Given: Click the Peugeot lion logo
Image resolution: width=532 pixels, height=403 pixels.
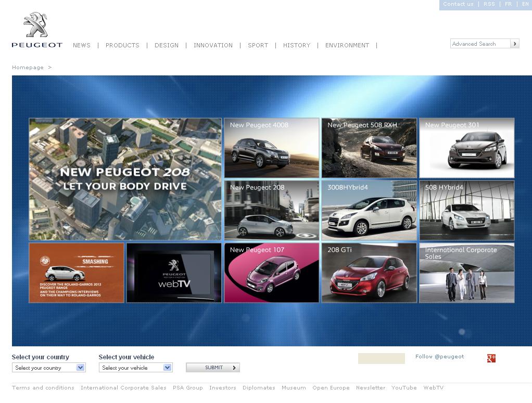Looking at the screenshot, I should click(36, 30).
